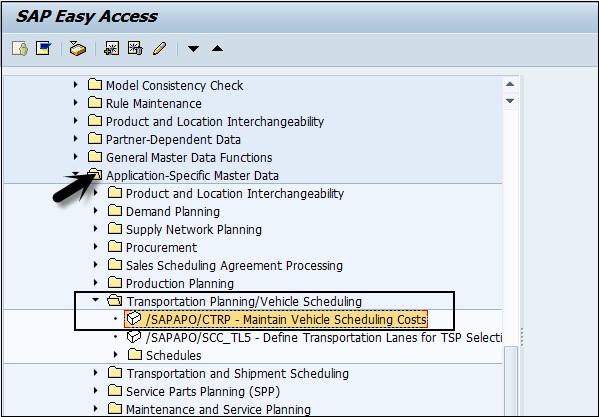Expand the Model Consistency Check node
This screenshot has height=417, width=599.
coord(76,84)
